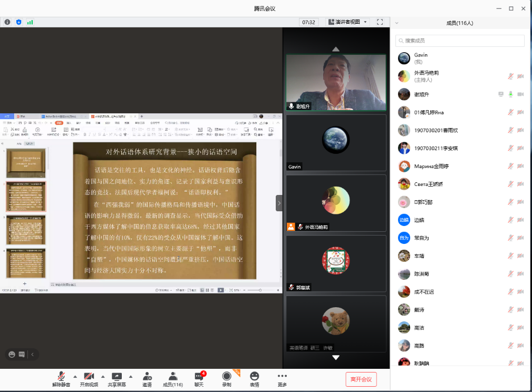Open audio options arrow next to unmute

(75, 376)
